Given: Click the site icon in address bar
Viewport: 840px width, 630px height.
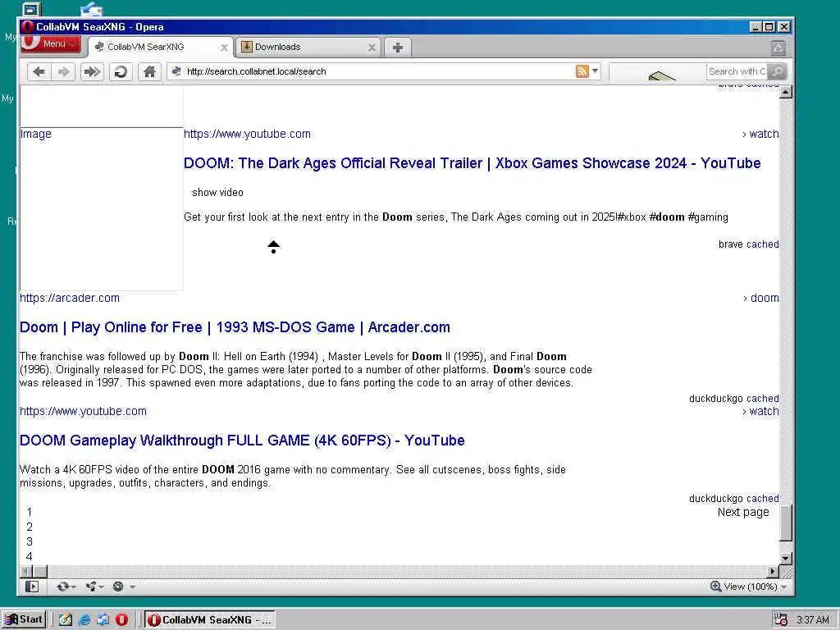Looking at the screenshot, I should click(x=176, y=71).
